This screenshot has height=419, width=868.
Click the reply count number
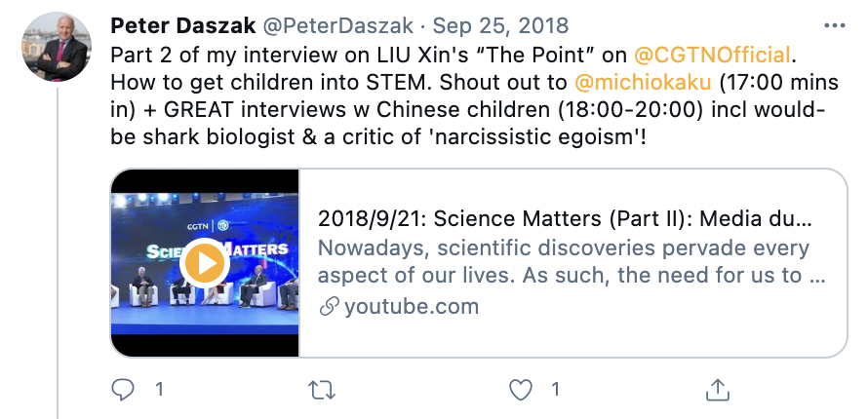pos(159,390)
